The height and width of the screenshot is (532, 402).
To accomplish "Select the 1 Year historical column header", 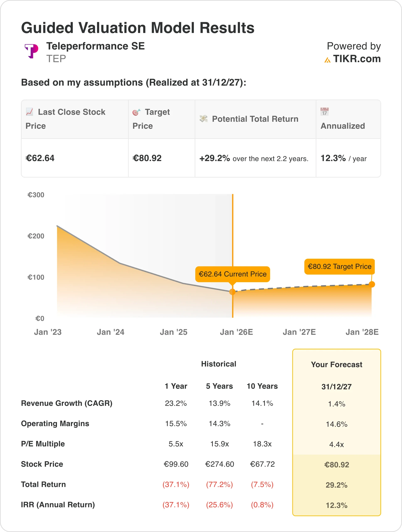I will tap(176, 386).
